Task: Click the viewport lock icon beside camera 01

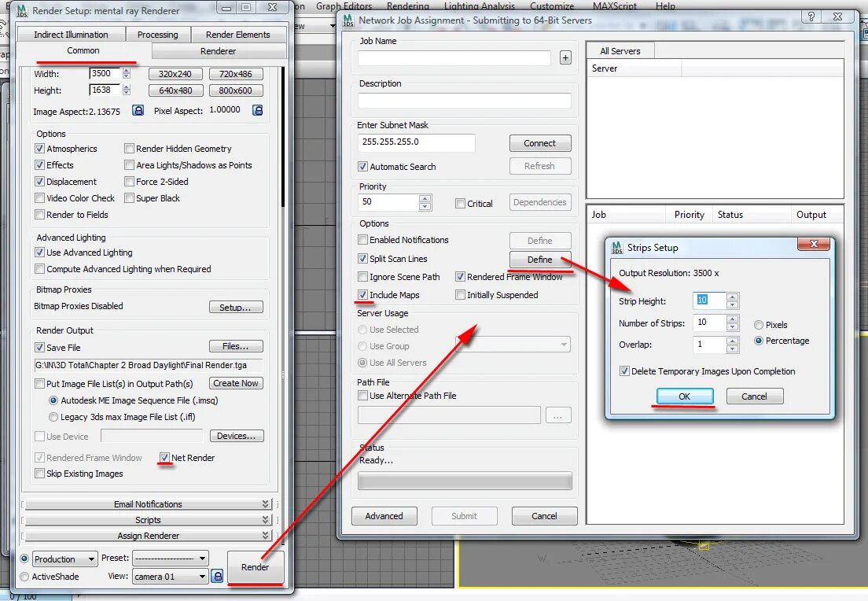Action: (217, 576)
